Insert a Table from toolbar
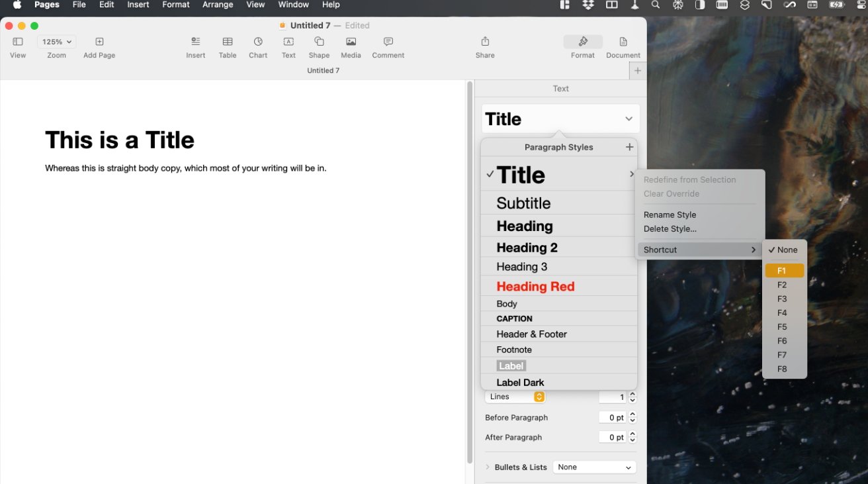Screen dimensions: 868x484 click(x=228, y=42)
